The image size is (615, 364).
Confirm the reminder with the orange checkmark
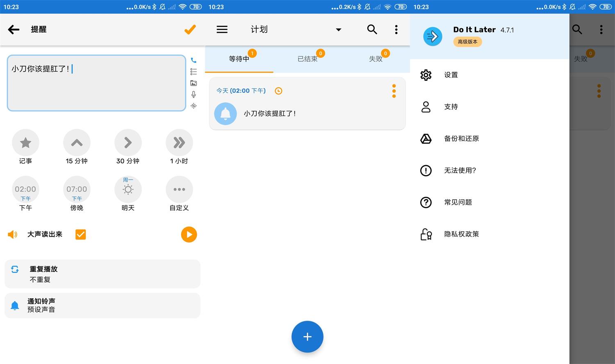(190, 29)
